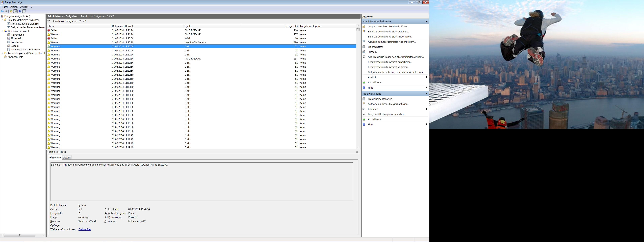Click Suchen binoculars action
Image resolution: width=644 pixels, height=242 pixels.
(372, 52)
